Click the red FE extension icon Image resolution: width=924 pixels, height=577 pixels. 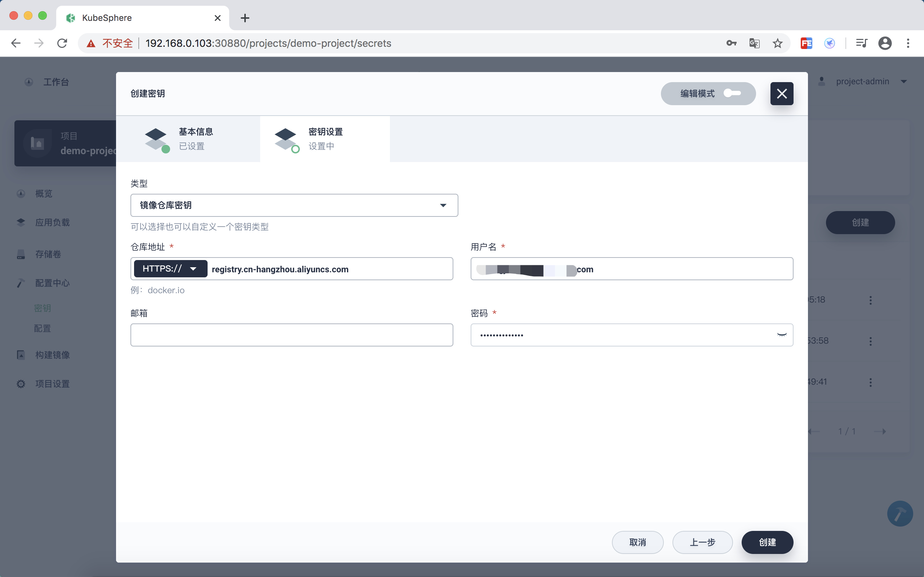(806, 43)
